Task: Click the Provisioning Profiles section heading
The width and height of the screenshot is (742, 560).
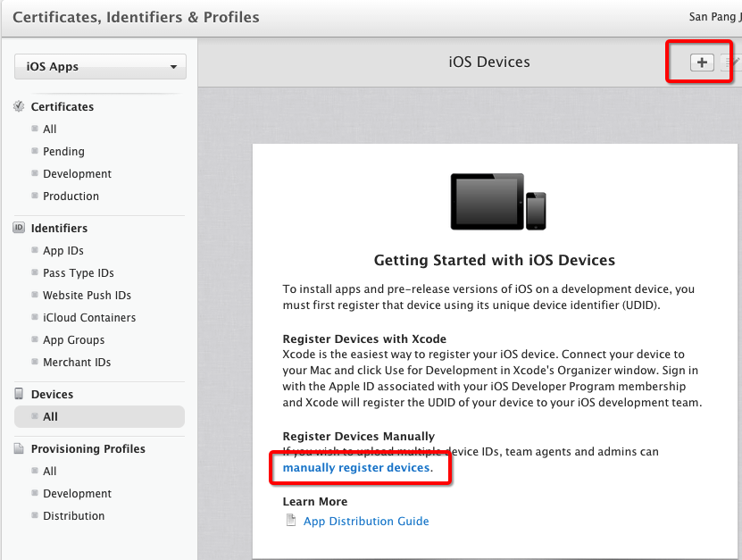Action: 88,448
